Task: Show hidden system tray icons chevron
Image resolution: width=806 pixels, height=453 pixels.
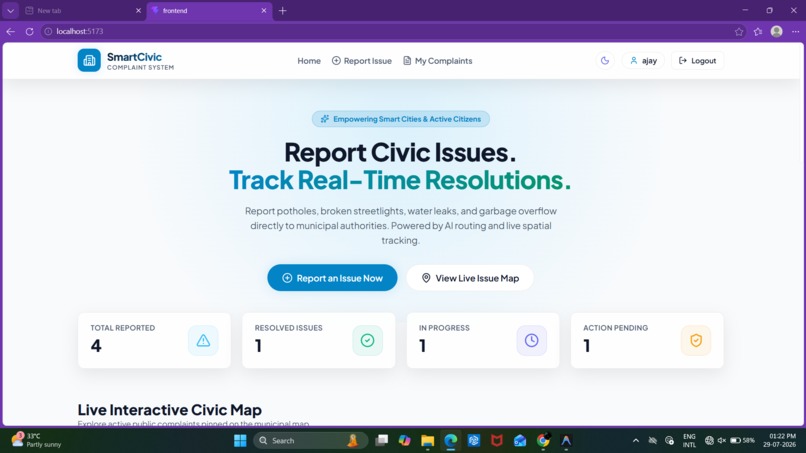Action: (636, 441)
